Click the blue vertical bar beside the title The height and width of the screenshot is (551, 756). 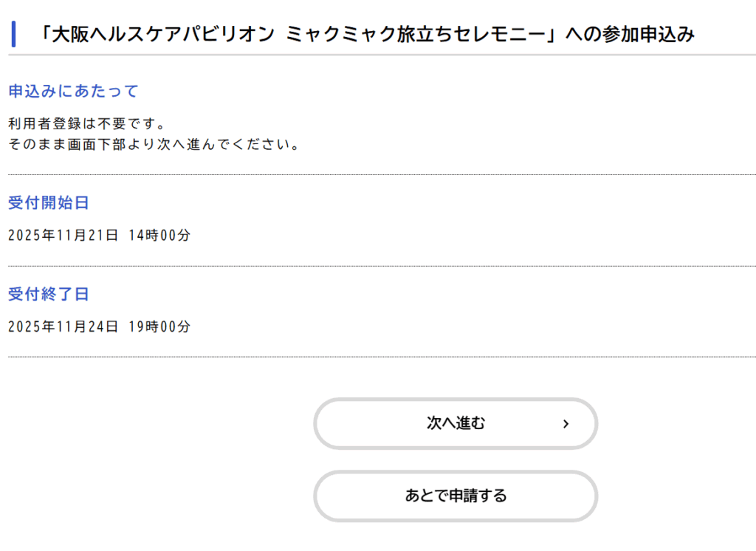pyautogui.click(x=13, y=34)
